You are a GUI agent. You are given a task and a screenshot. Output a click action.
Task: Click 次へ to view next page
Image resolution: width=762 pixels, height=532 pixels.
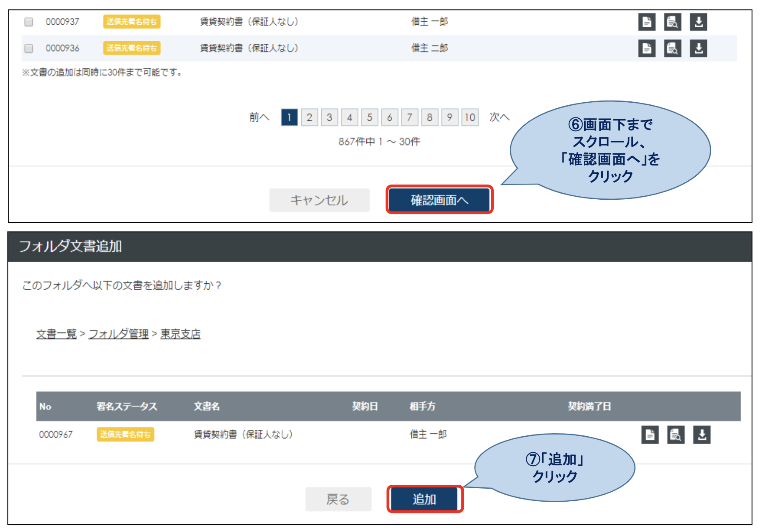pyautogui.click(x=499, y=117)
